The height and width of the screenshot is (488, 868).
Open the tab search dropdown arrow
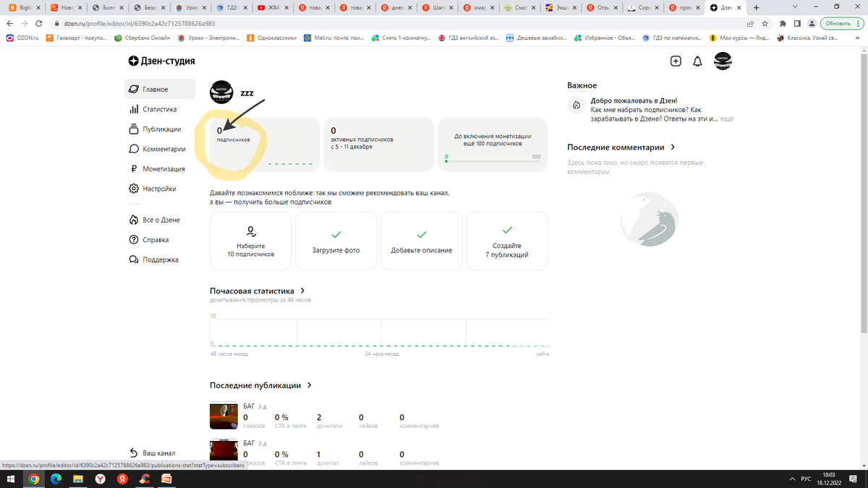(796, 6)
